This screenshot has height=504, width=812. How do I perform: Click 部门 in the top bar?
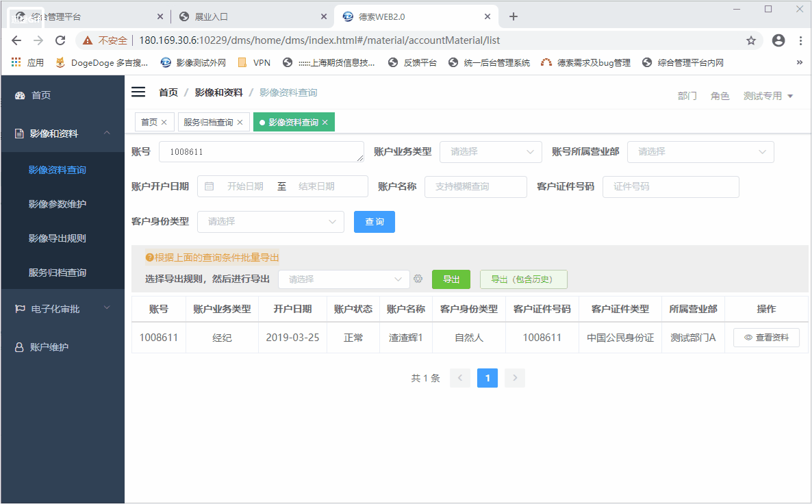687,96
